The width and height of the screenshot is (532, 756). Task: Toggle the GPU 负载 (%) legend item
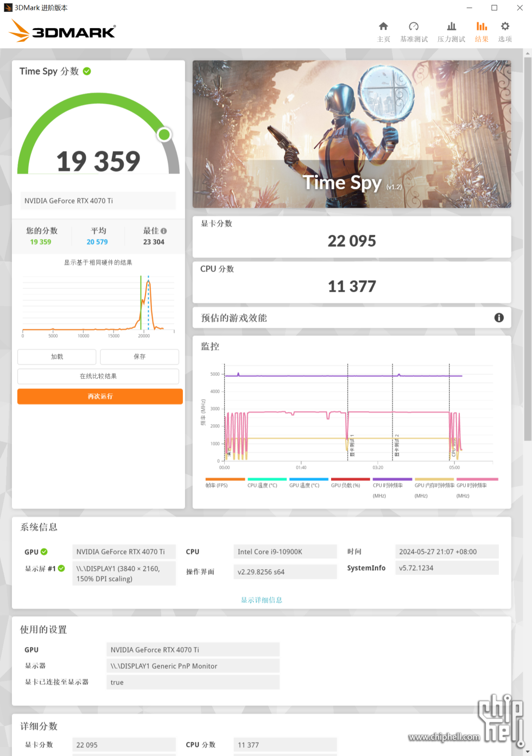[350, 483]
